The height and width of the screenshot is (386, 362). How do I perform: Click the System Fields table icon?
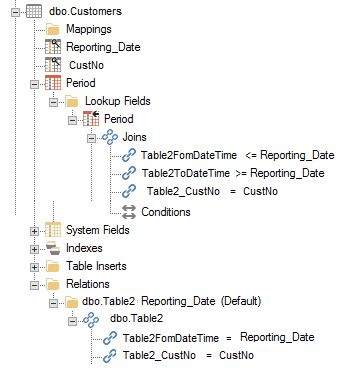tap(53, 230)
